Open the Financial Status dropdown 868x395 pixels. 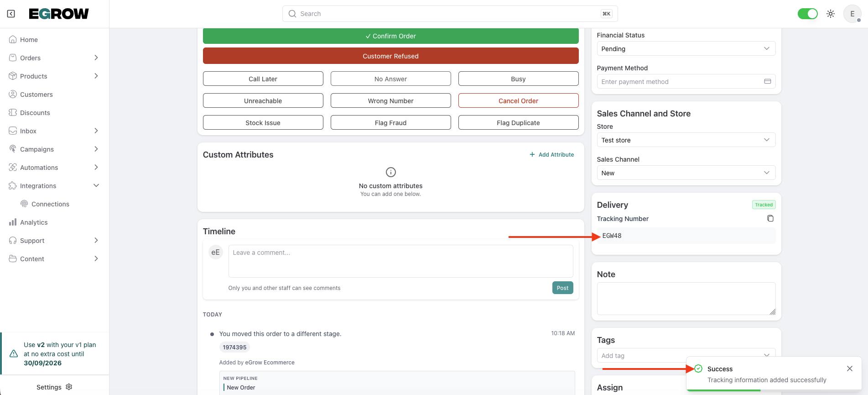[686, 49]
